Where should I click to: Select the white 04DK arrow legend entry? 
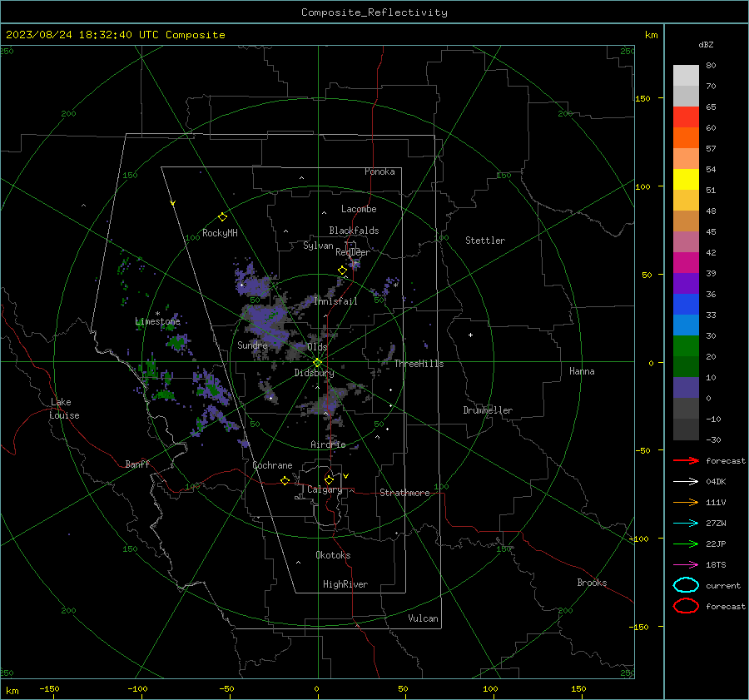tap(686, 482)
